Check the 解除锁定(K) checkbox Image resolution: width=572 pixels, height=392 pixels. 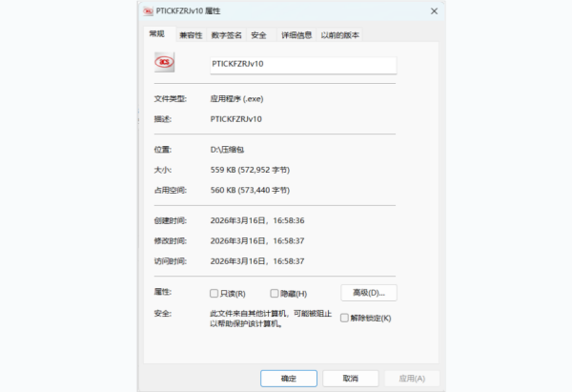pos(344,318)
